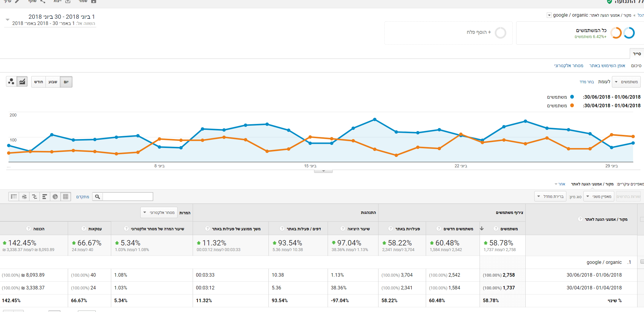This screenshot has width=644, height=312.
Task: Select the data table grid view icon
Action: point(66,196)
